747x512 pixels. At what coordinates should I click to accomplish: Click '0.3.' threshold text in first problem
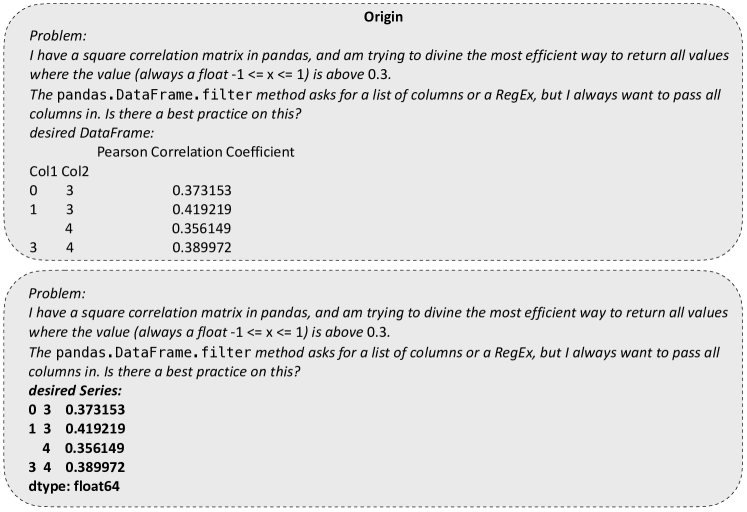[379, 74]
